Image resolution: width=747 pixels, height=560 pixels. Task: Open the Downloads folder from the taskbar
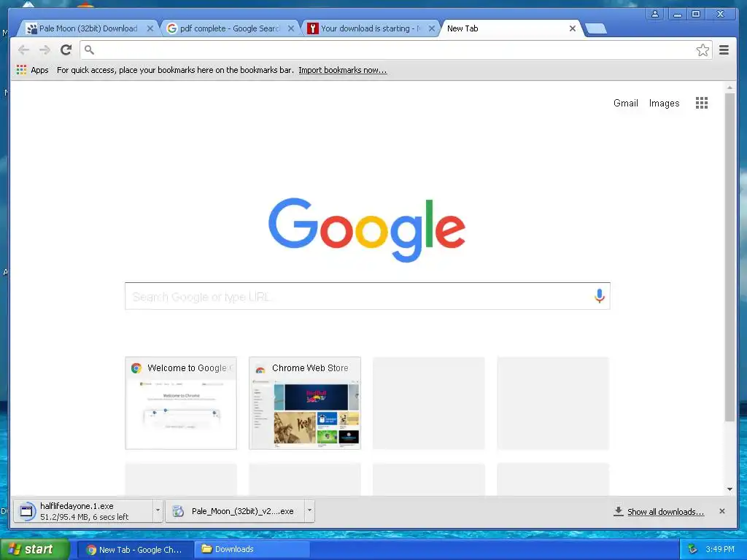click(252, 550)
